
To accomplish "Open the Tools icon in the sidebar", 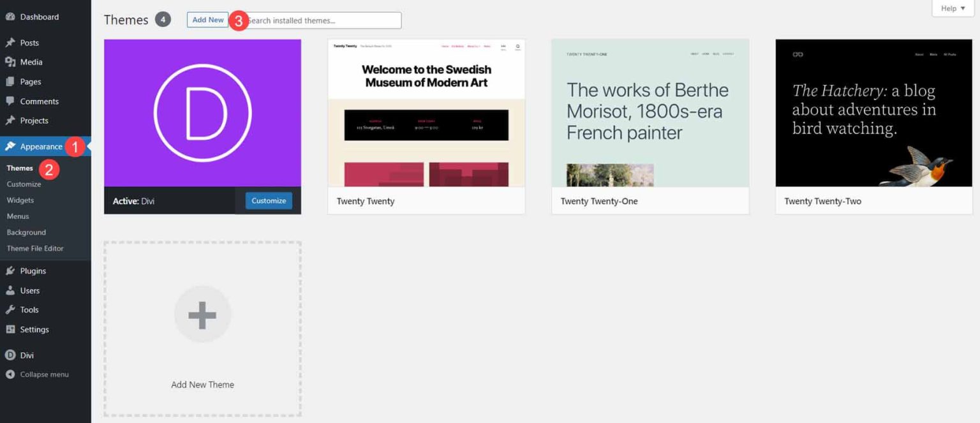I will pos(10,309).
